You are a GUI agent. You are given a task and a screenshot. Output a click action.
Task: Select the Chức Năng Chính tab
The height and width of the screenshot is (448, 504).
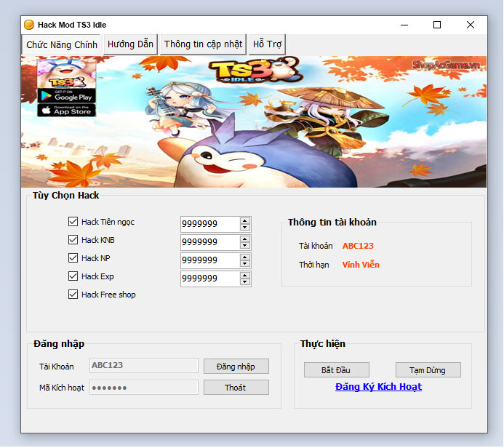pyautogui.click(x=61, y=44)
